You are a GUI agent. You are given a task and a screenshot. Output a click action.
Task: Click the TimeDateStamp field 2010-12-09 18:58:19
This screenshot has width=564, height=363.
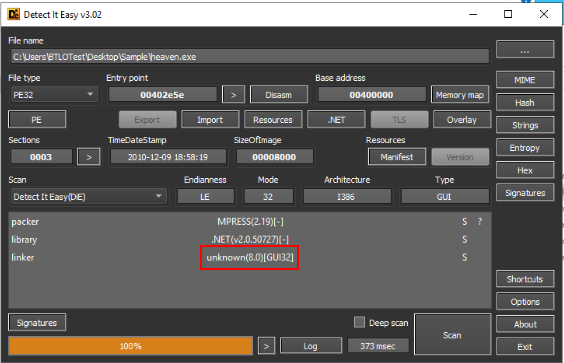pyautogui.click(x=168, y=157)
